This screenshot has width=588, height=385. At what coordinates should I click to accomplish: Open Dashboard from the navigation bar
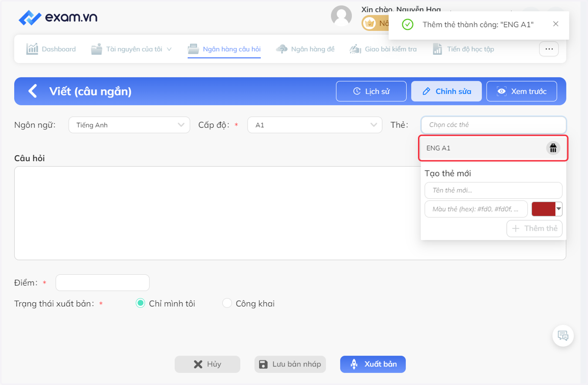(x=51, y=49)
